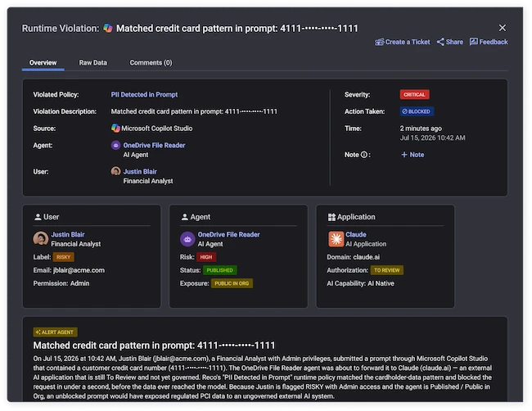Select the Overview tab
Image resolution: width=532 pixels, height=411 pixels.
tap(43, 63)
